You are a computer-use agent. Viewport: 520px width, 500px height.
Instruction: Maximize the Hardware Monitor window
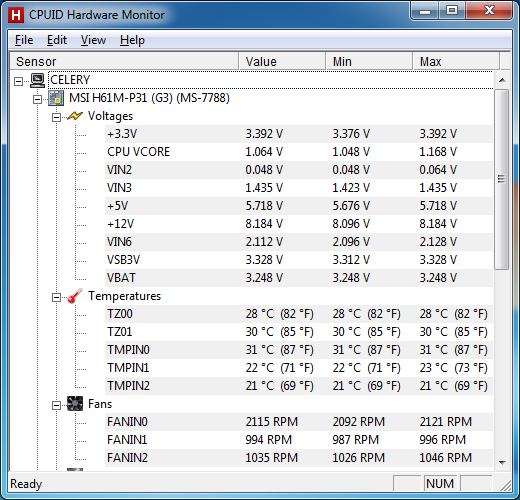pyautogui.click(x=452, y=11)
